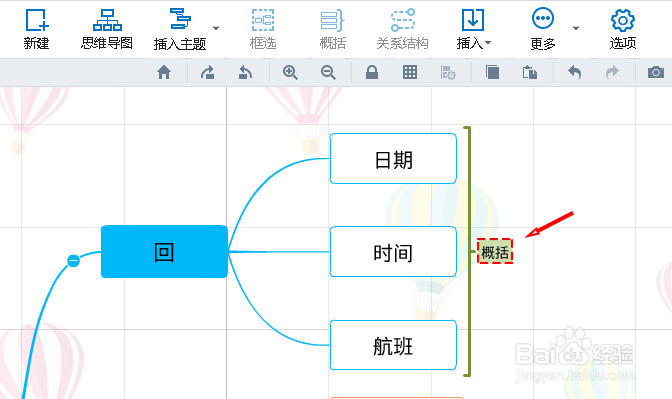
Task: Collapse the 回 branch with minus button
Action: 74,260
